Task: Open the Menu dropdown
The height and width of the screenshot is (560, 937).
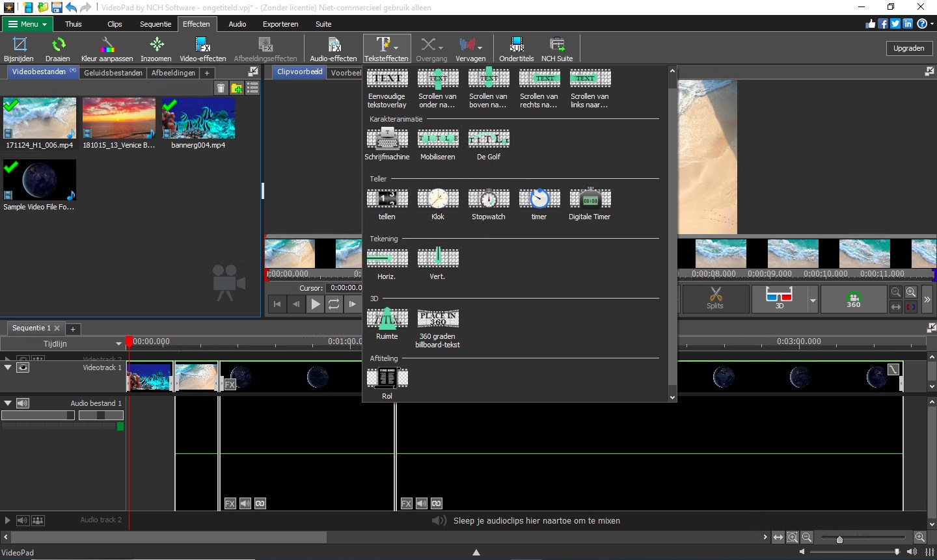Action: click(27, 23)
